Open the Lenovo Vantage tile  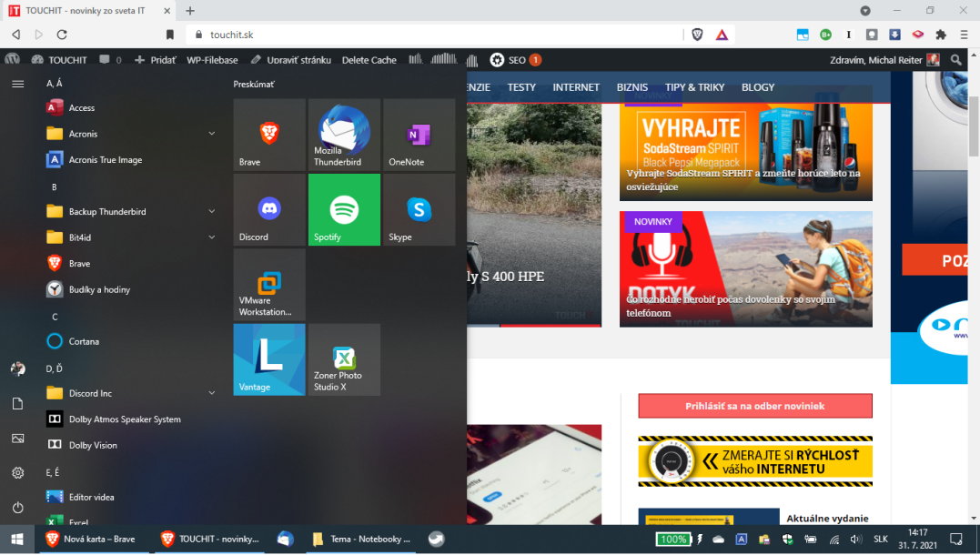click(269, 359)
